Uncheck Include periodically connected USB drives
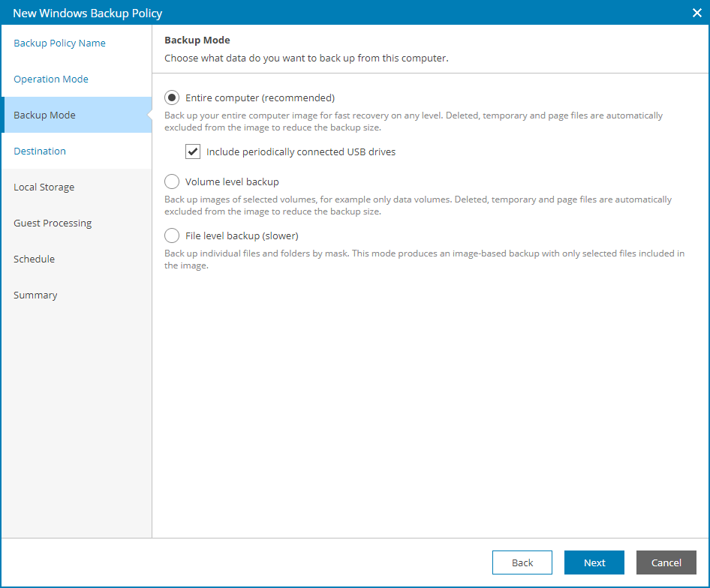Image resolution: width=710 pixels, height=588 pixels. tap(193, 152)
